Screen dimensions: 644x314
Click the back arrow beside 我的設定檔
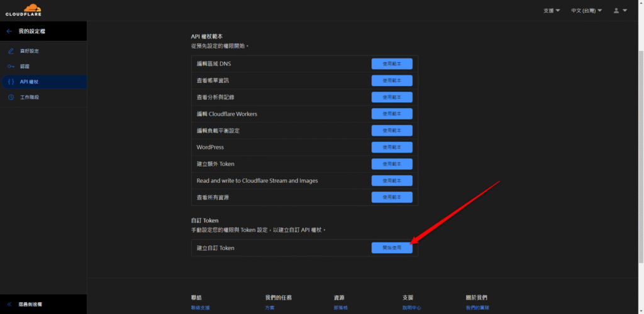point(9,31)
